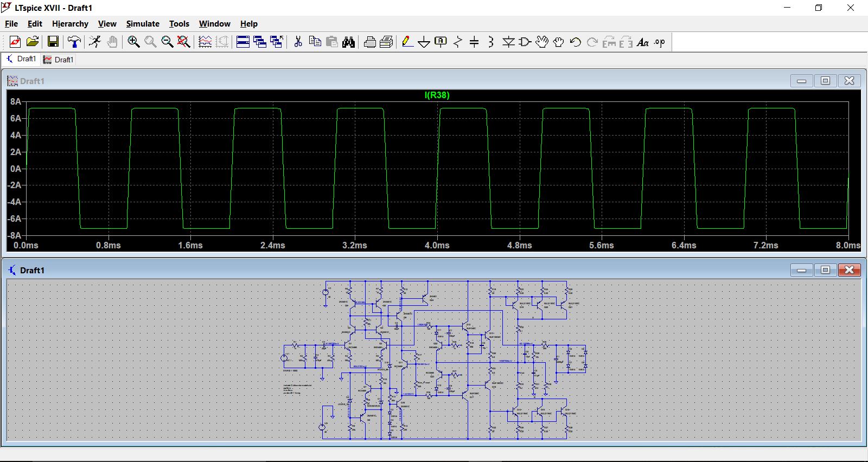Image resolution: width=868 pixels, height=462 pixels.
Task: Zoom to full extents with crossed magnifier
Action: click(x=184, y=42)
